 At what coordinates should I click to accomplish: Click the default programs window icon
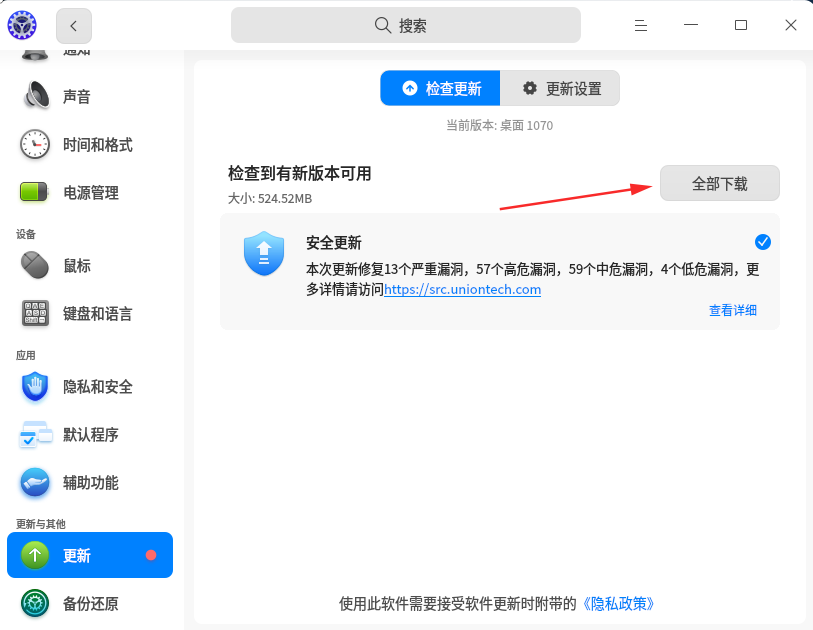click(x=35, y=435)
